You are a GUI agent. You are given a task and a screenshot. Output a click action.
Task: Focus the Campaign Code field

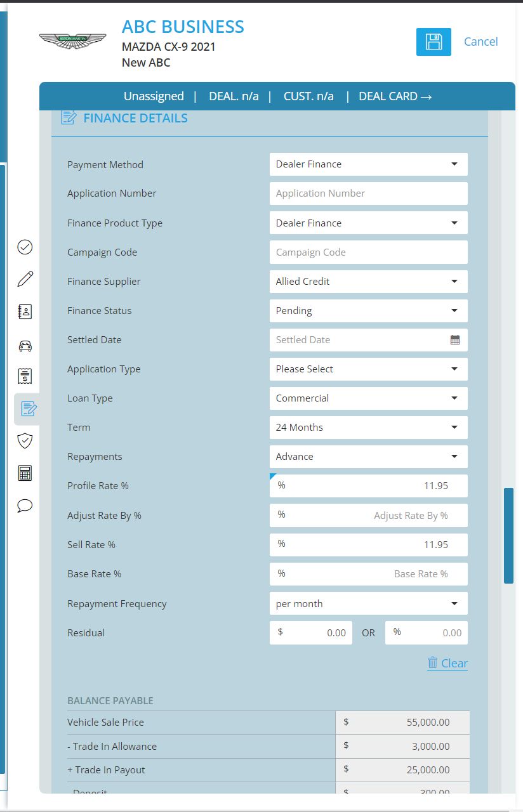(369, 252)
